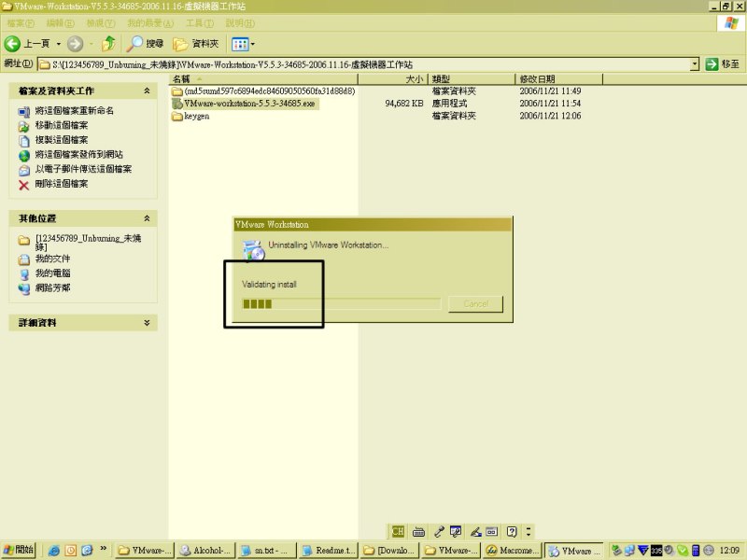Click the 2006/11/21 11:49 date cell
This screenshot has height=560, width=747.
point(550,91)
